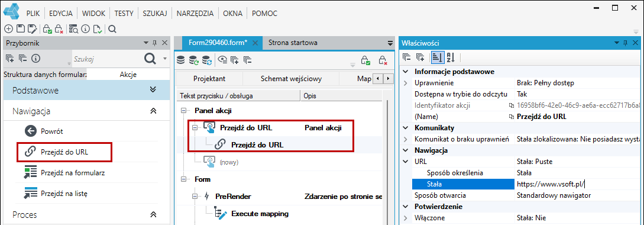Collapse the Przejdź do URL action node
The image size is (644, 225).
pos(195,127)
